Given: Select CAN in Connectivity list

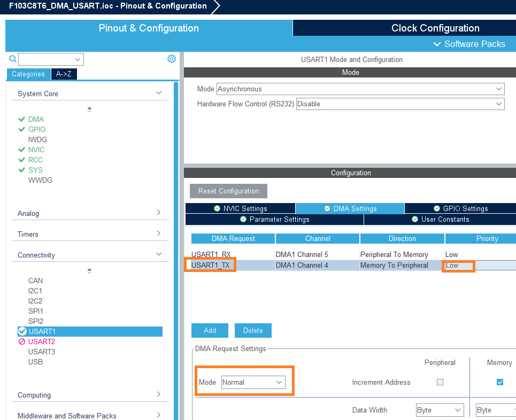Looking at the screenshot, I should pos(35,281).
